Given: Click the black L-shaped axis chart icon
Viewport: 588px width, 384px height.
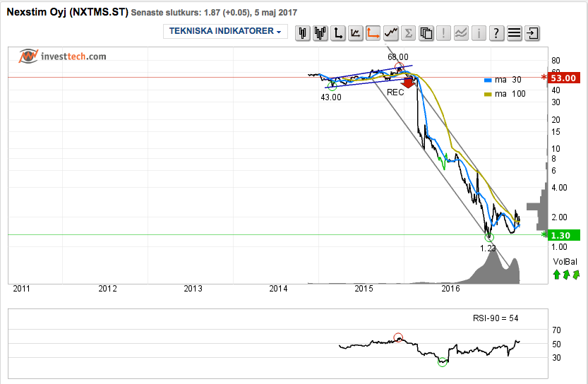Looking at the screenshot, I should tap(338, 33).
